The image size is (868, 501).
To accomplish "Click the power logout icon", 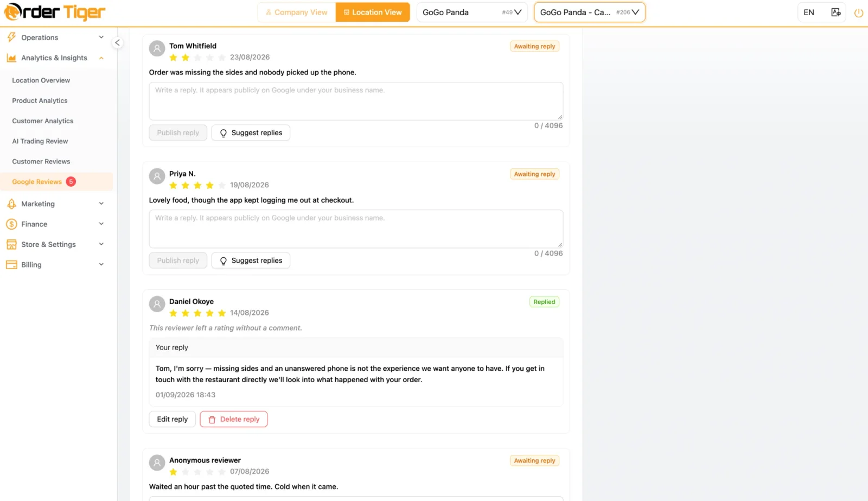I will [858, 12].
